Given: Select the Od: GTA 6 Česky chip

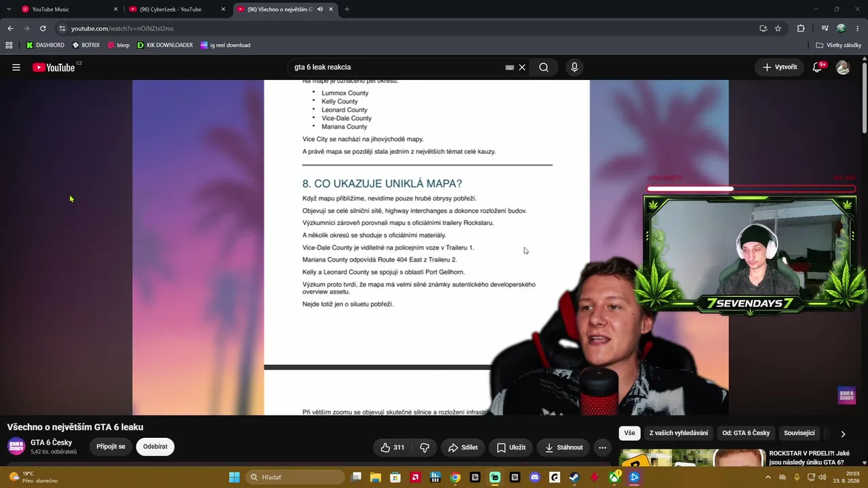Looking at the screenshot, I should [746, 433].
